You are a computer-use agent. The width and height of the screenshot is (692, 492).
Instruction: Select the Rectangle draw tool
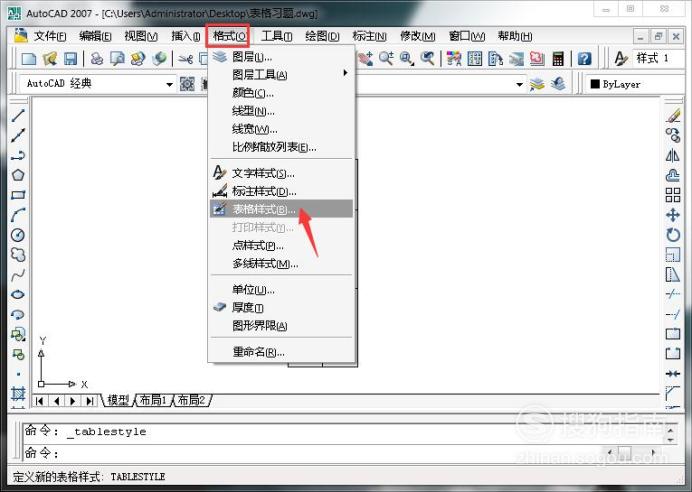pos(18,195)
